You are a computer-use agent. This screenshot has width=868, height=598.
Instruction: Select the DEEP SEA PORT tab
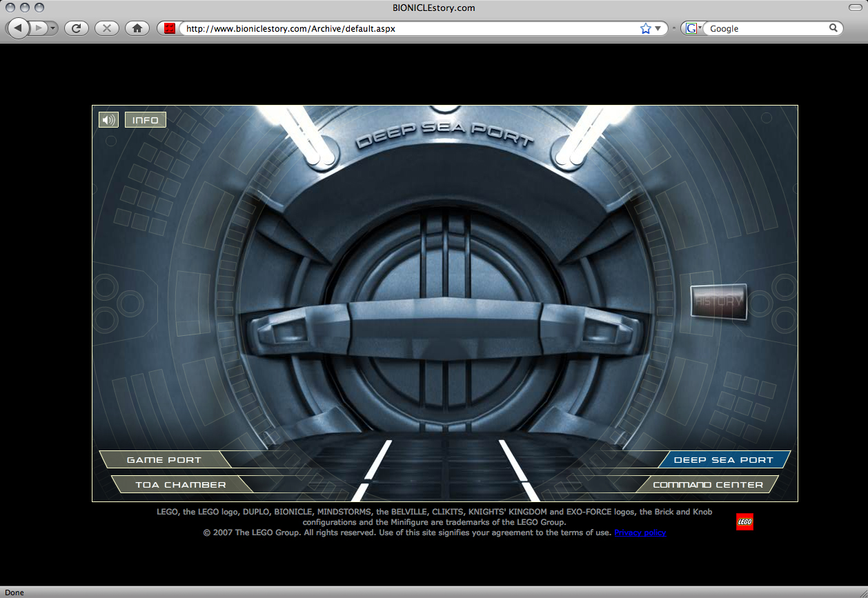click(x=723, y=460)
